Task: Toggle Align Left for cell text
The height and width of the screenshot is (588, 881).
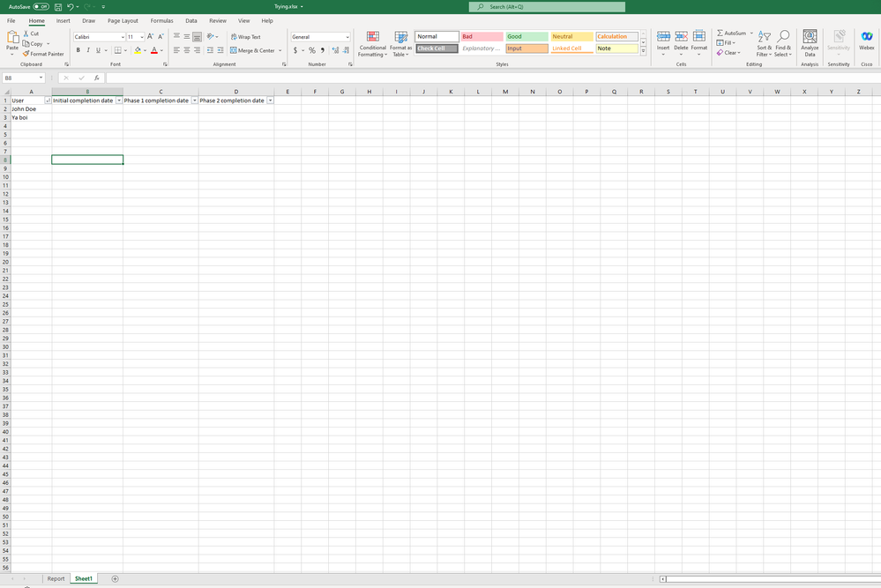Action: [176, 50]
